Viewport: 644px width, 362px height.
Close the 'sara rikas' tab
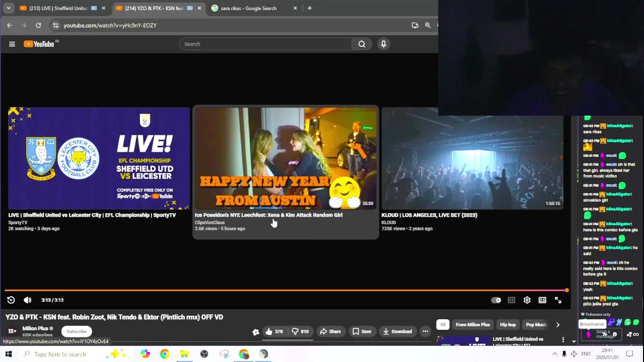(295, 8)
